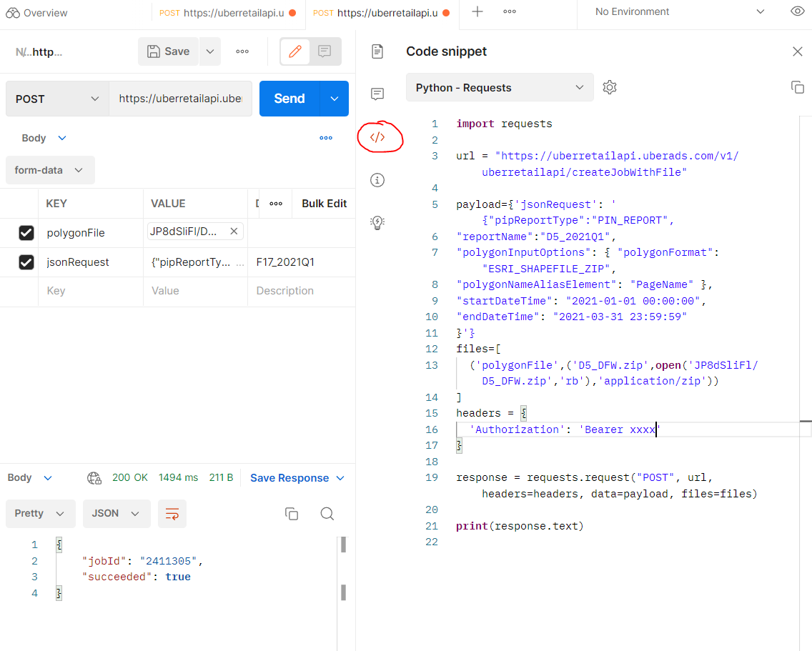Screen dimensions: 812x651
Task: Open request more actions ellipsis beside Save
Action: 242,51
